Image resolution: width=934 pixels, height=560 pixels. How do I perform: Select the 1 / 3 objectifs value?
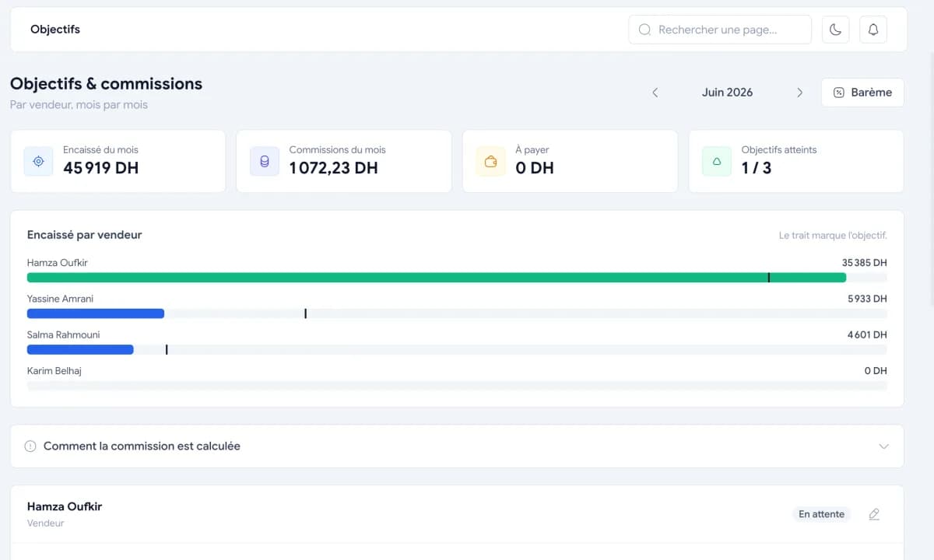[757, 168]
